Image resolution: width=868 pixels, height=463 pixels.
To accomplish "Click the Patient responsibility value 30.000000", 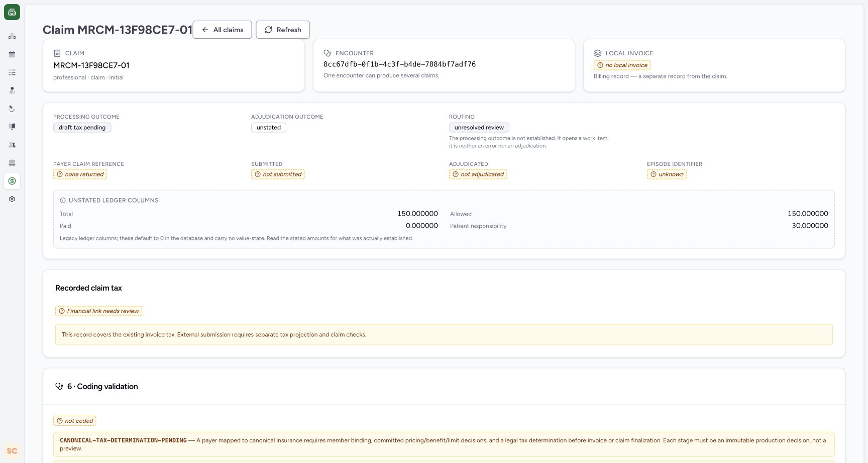I will 810,226.
